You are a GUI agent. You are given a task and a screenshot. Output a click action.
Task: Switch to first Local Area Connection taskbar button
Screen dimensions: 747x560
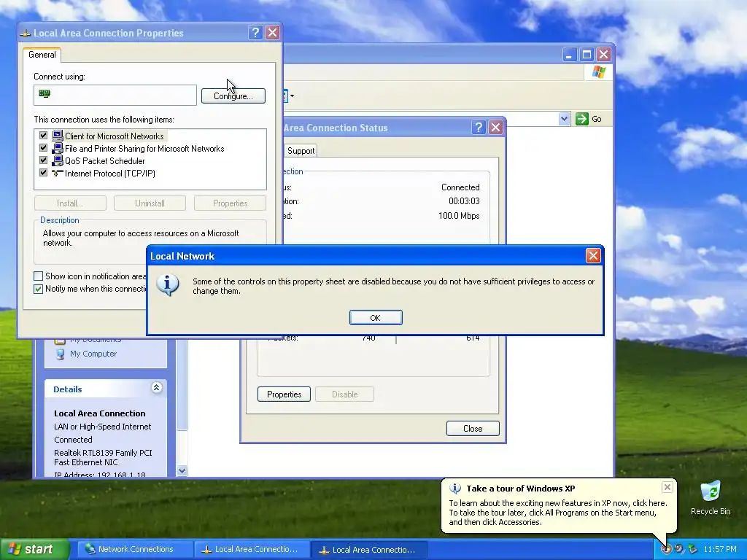[x=252, y=549]
